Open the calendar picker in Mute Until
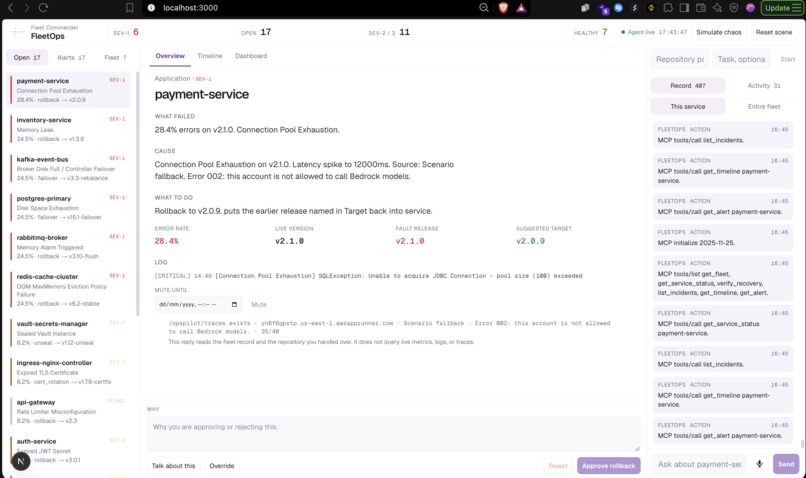This screenshot has width=806, height=478. [234, 304]
